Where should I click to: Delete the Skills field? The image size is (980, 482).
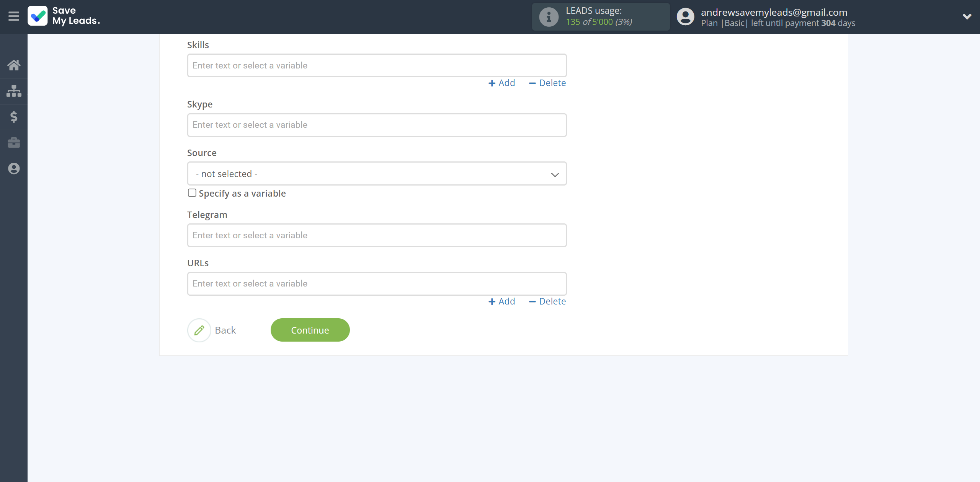point(547,83)
